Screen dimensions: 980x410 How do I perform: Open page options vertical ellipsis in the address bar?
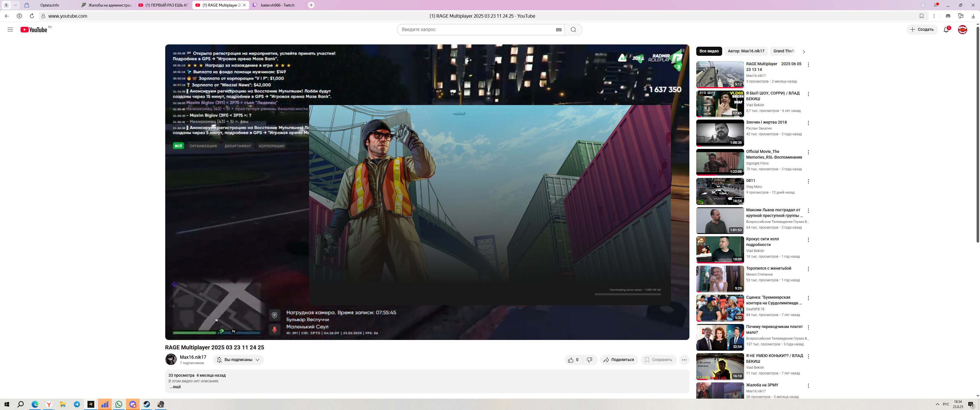pyautogui.click(x=934, y=16)
